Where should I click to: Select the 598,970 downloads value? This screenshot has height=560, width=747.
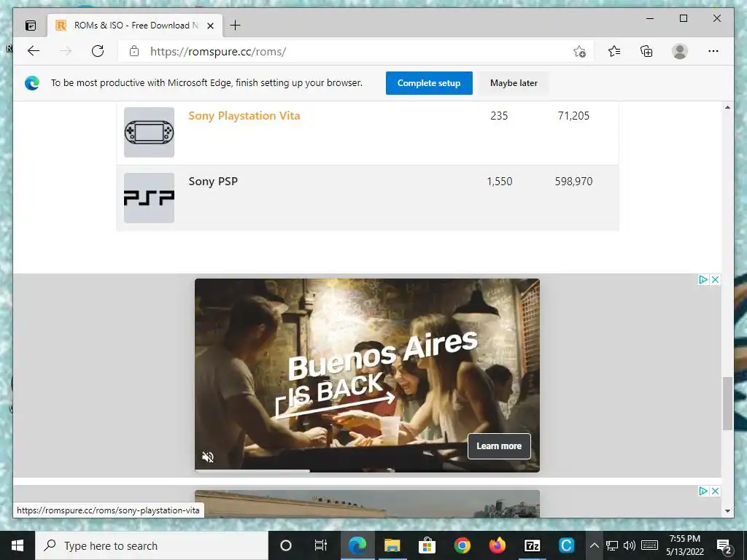[573, 182]
